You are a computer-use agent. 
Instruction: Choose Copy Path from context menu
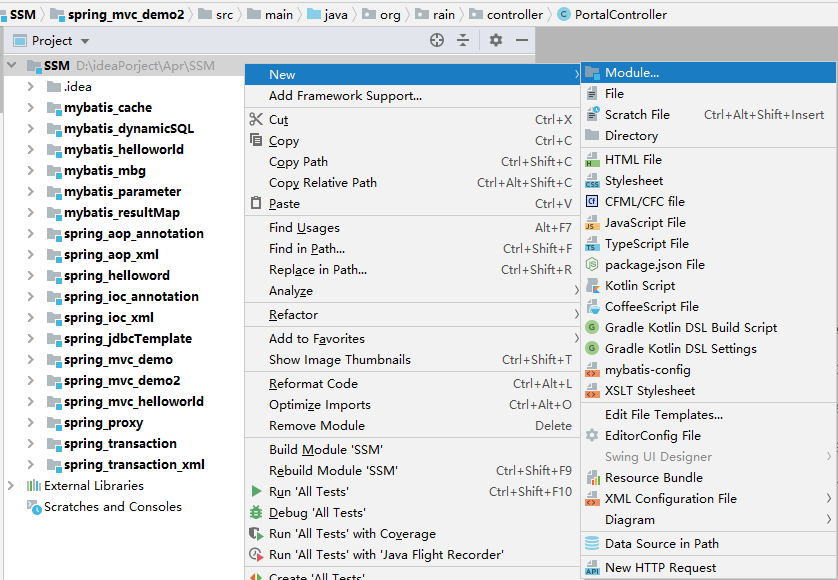413,161
